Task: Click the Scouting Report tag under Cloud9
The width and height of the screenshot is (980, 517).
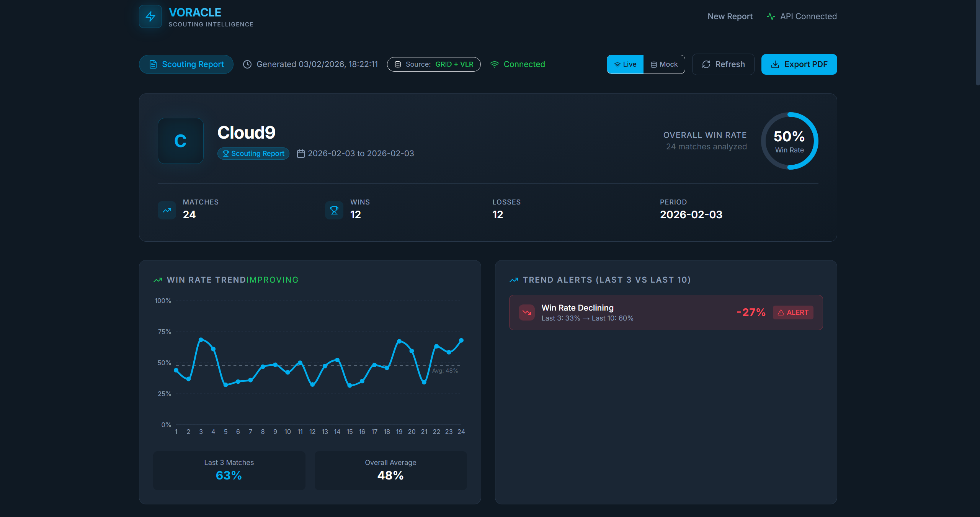Action: click(253, 154)
